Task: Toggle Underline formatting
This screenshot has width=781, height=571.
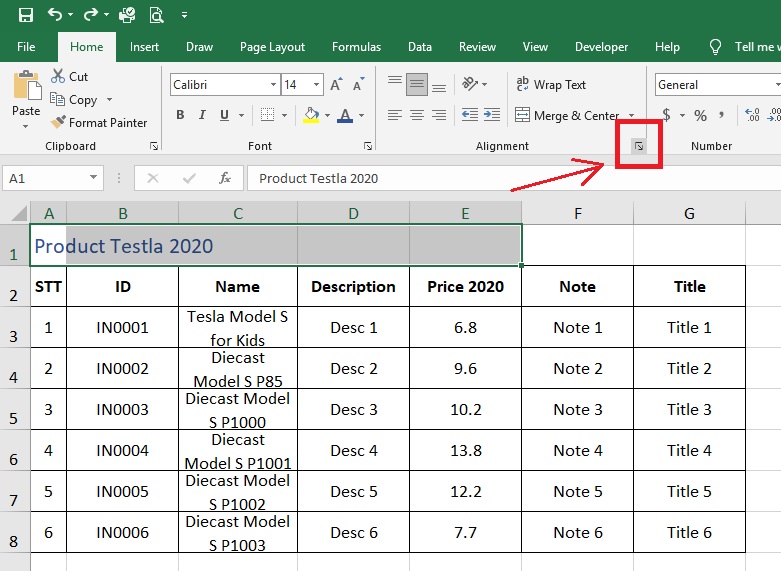Action: coord(225,115)
